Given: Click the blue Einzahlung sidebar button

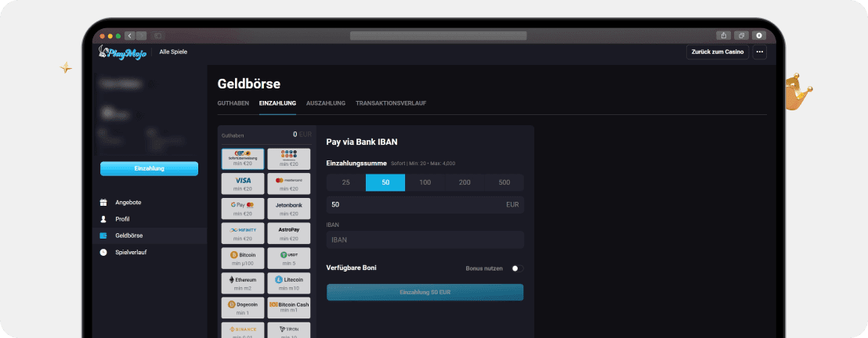Looking at the screenshot, I should (x=149, y=169).
